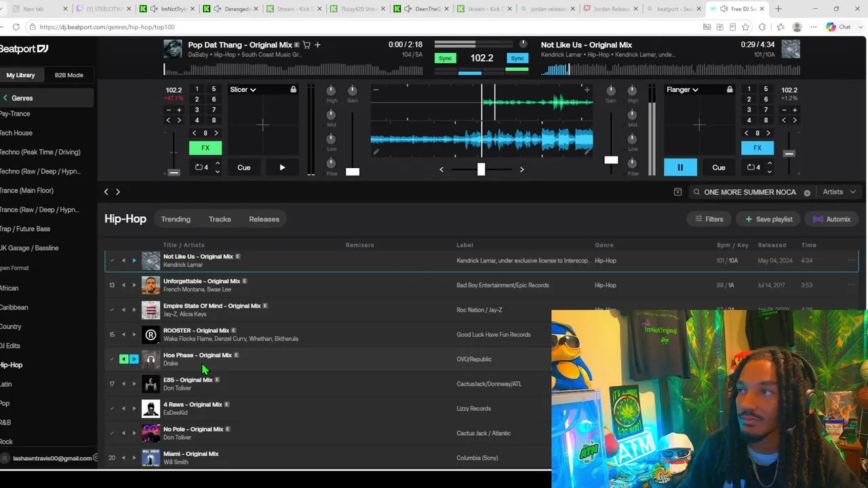Open Tech House genre

click(x=16, y=133)
